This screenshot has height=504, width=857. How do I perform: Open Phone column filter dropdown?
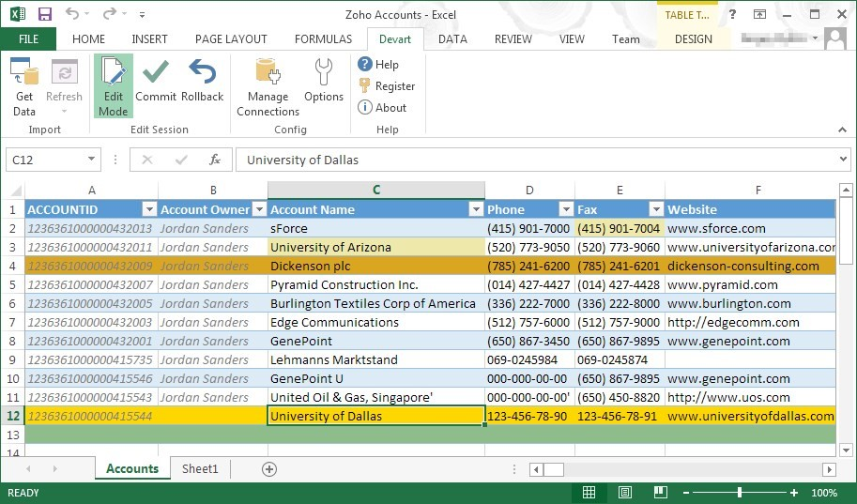tap(566, 209)
